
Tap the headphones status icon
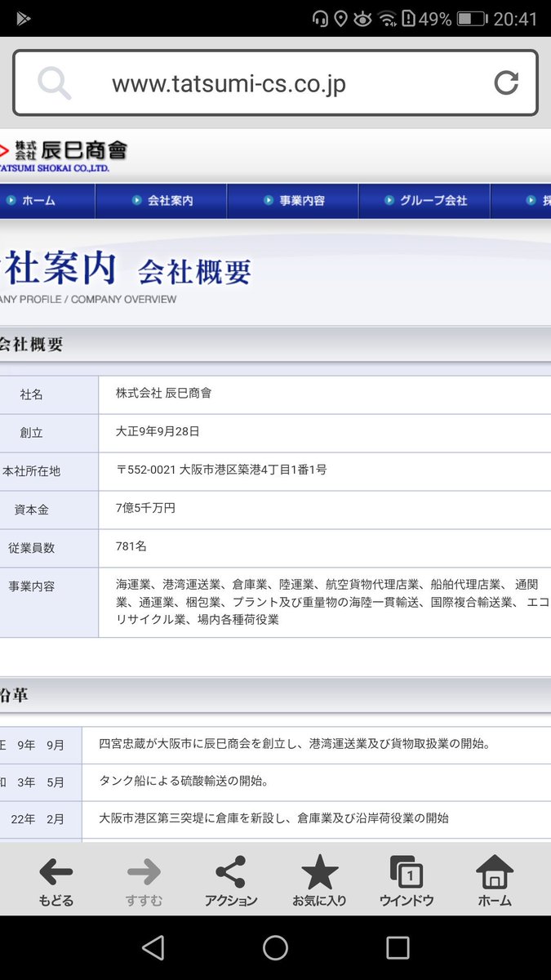tap(320, 18)
